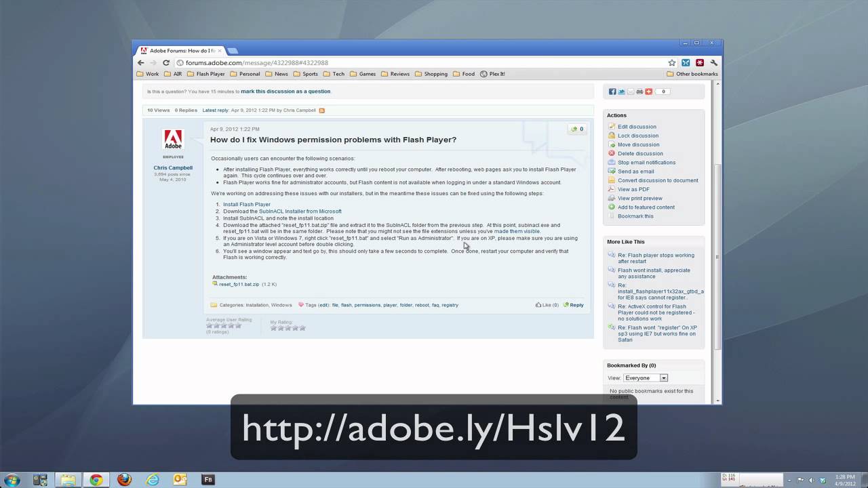Open the RSS feed icon after Chris Campbell
The image size is (868, 488).
pyautogui.click(x=322, y=110)
